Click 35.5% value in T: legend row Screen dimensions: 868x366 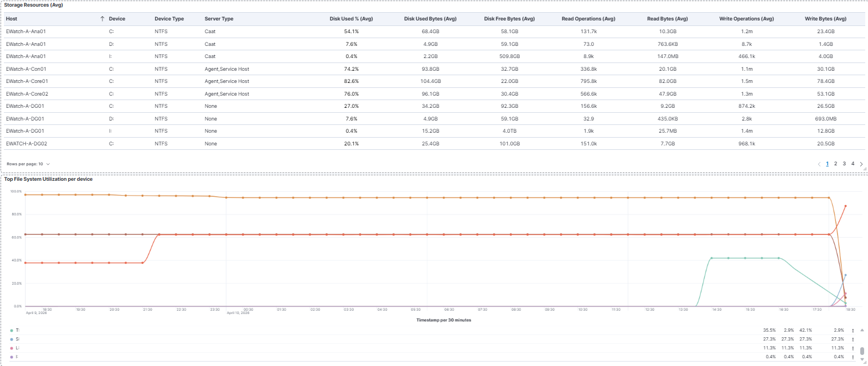point(769,330)
